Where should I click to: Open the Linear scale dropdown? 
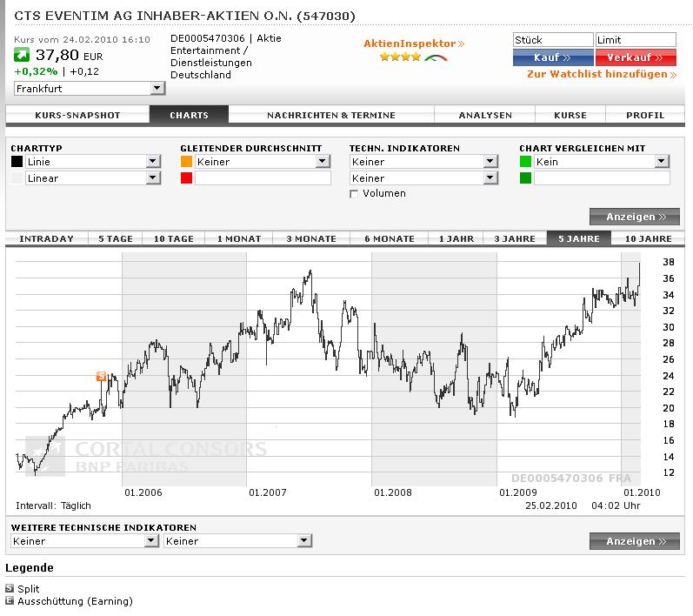pos(93,177)
